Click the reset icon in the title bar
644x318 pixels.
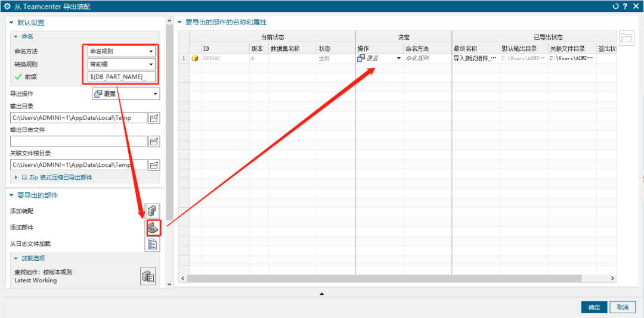(615, 6)
